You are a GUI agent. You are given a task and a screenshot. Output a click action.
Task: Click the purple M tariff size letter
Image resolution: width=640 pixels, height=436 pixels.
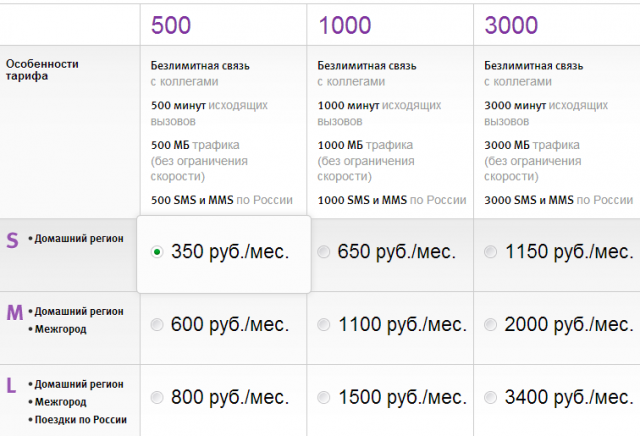(x=14, y=312)
